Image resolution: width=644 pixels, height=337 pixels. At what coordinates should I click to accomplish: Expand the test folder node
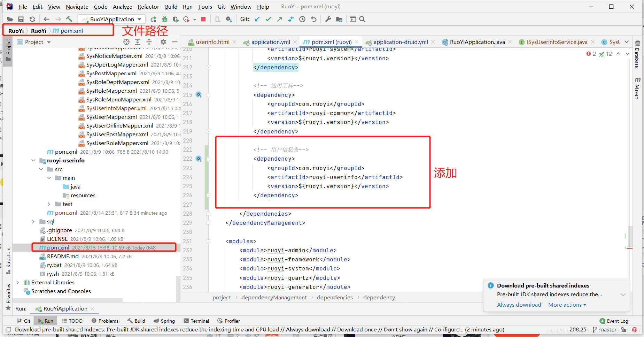(49, 204)
